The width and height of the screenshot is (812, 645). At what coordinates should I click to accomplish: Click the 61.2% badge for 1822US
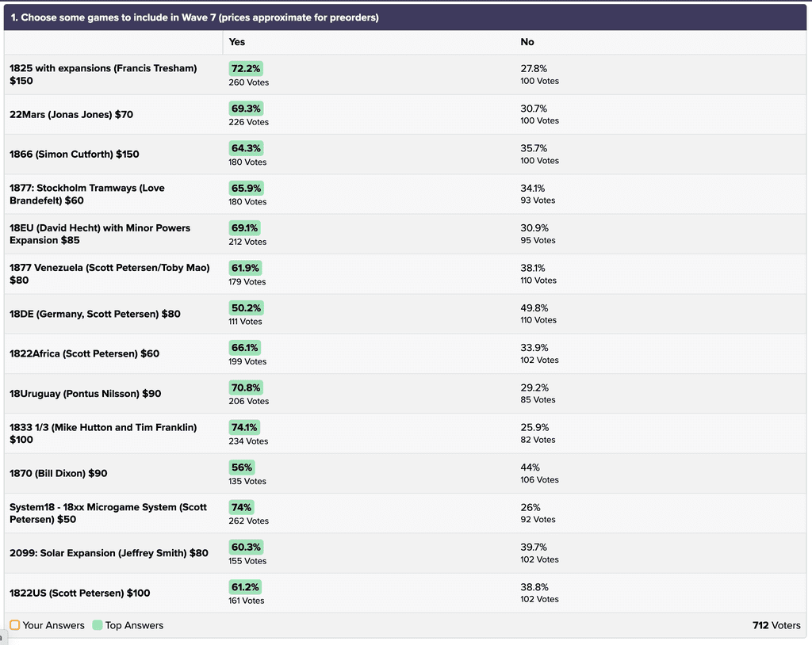click(244, 586)
